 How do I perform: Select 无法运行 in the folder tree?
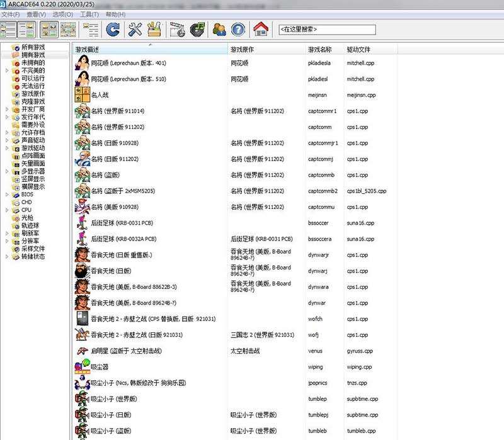33,86
